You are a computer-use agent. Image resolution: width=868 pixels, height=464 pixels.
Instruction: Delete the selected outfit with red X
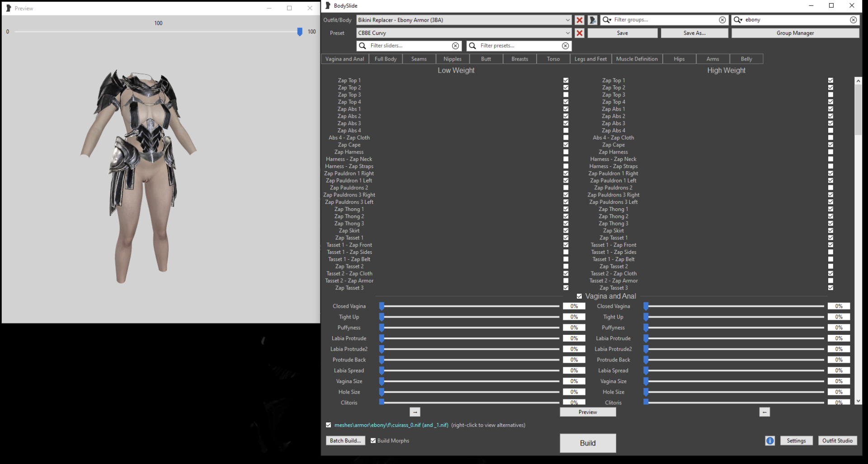point(579,20)
